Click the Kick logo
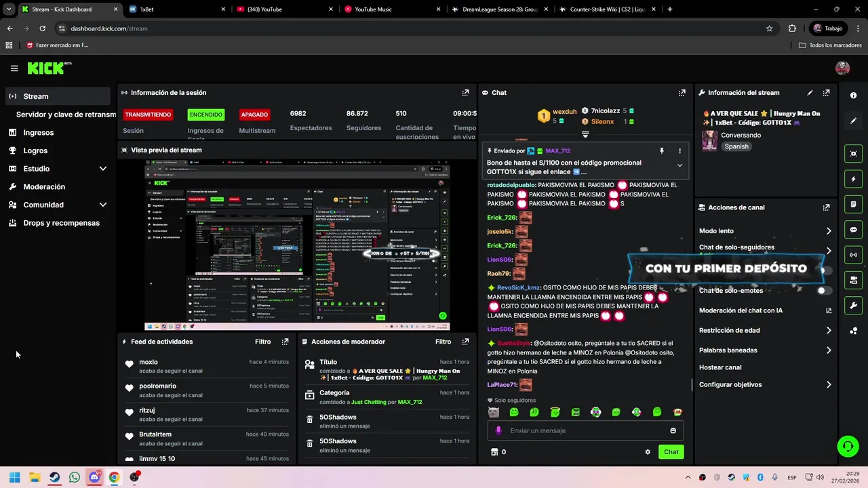 (49, 68)
